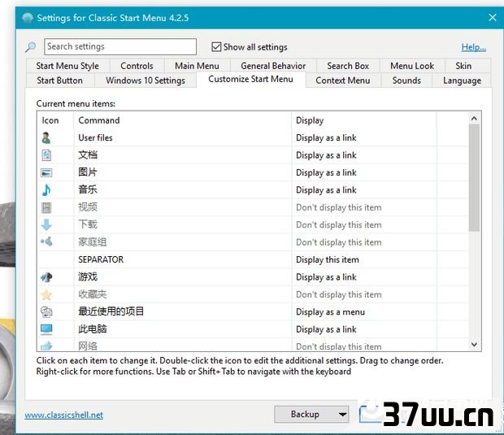Open the Main Menu tab
This screenshot has width=504, height=435.
[197, 66]
